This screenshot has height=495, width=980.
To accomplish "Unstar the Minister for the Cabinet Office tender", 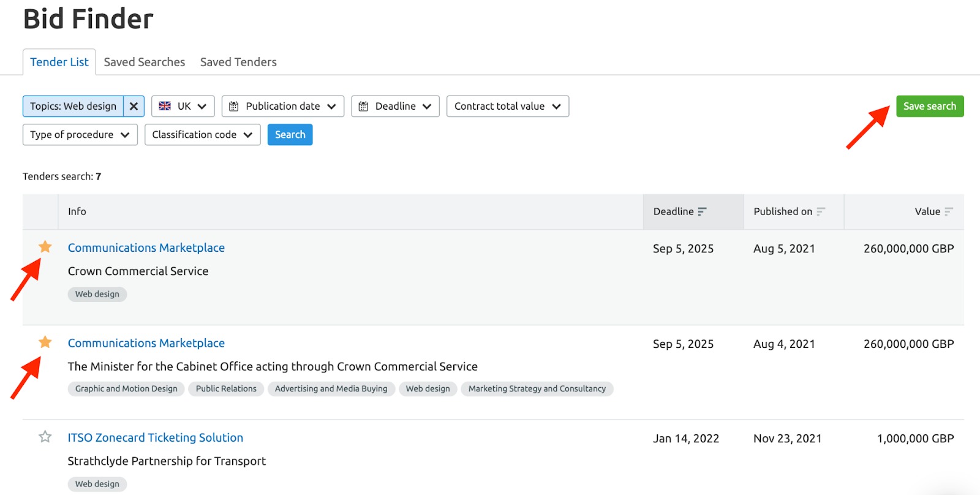I will click(x=45, y=342).
